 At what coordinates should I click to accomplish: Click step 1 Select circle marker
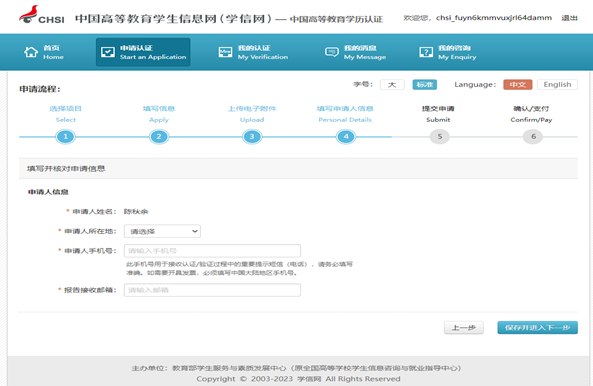[65, 136]
